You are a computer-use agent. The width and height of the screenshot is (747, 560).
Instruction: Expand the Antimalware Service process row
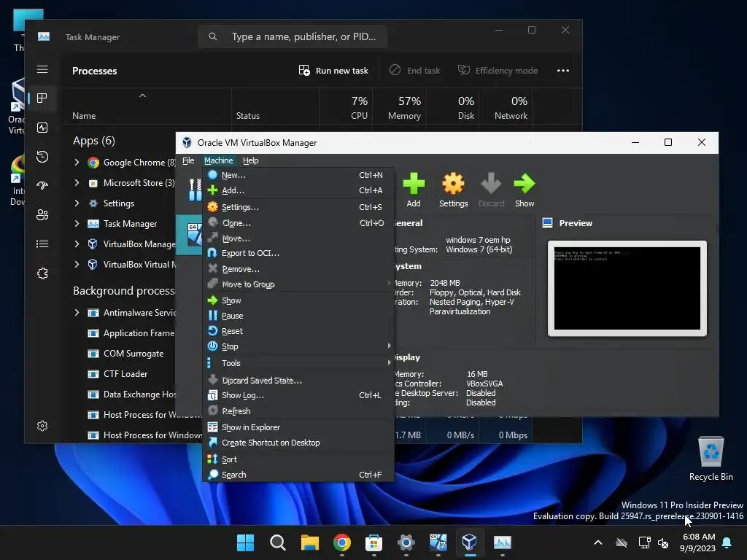tap(77, 312)
